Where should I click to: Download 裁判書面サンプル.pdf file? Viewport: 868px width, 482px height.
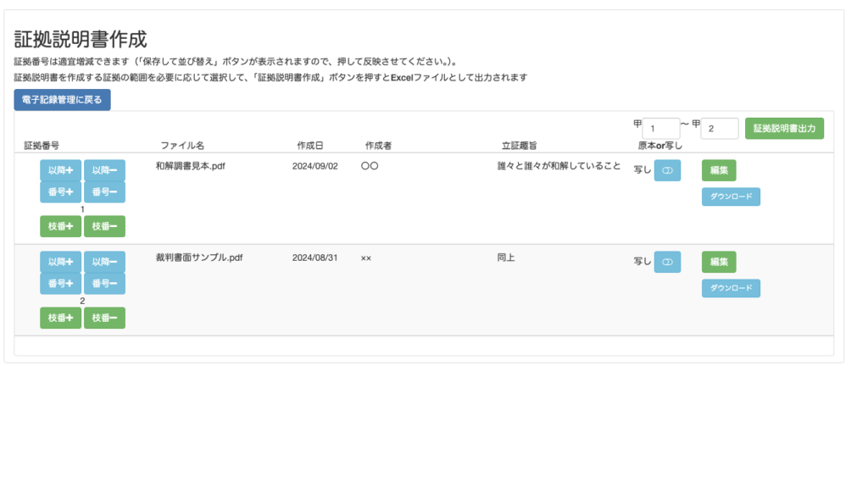731,289
